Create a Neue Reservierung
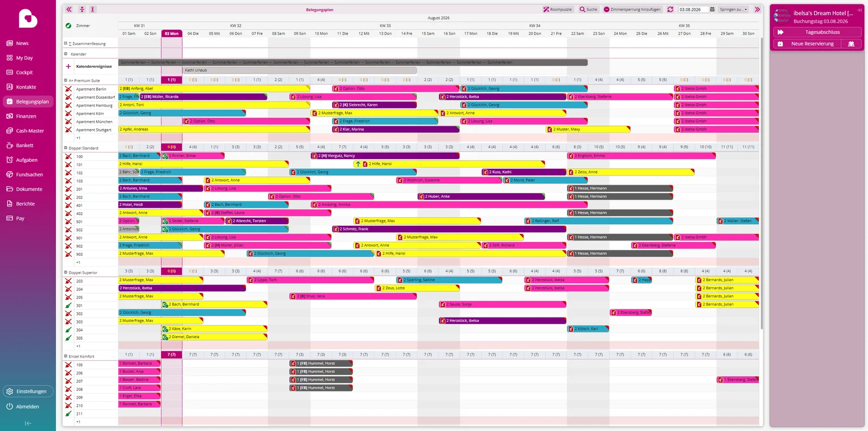Viewport: 868px width, 431px height. (x=807, y=44)
